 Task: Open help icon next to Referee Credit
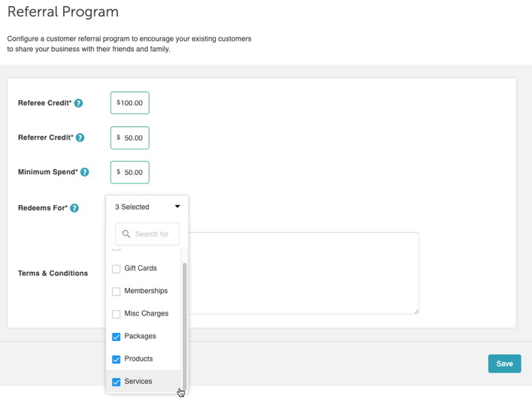(78, 103)
